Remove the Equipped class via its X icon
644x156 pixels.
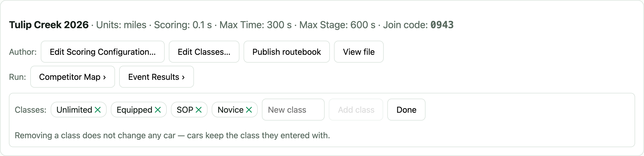158,110
